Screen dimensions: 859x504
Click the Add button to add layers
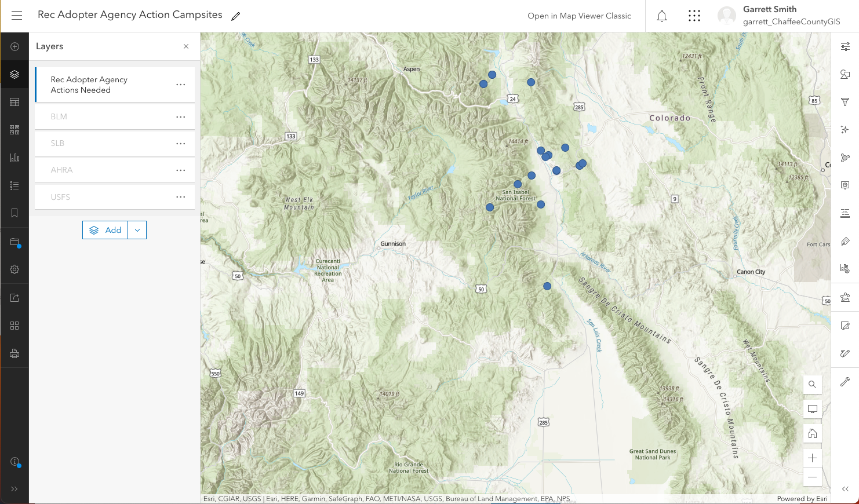click(x=105, y=230)
